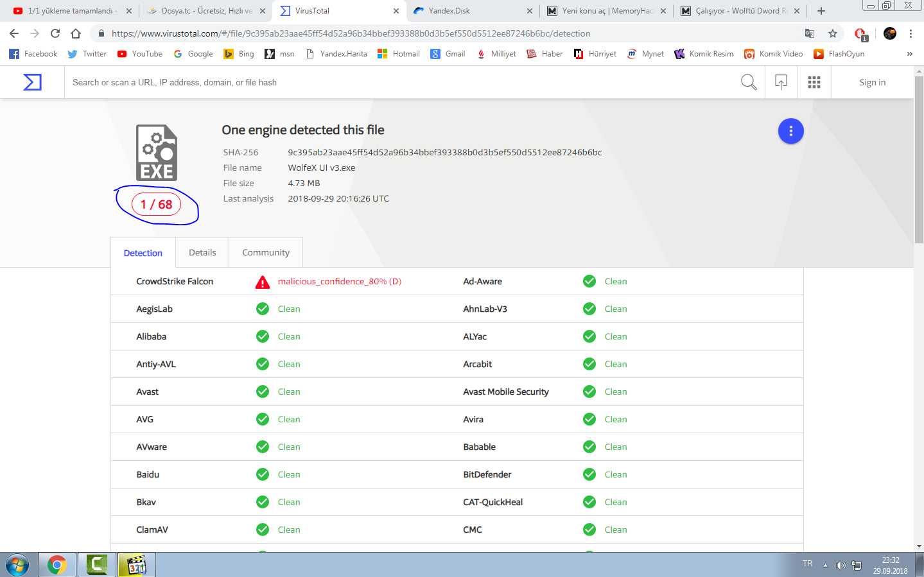924x577 pixels.
Task: Click the last analysis date '2018-09-29 20:16:26 UTC'
Action: [x=338, y=198]
